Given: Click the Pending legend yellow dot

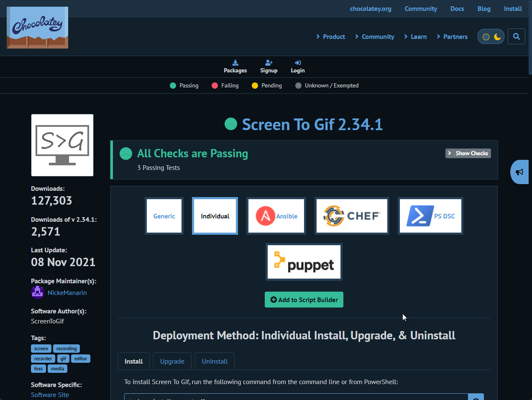Looking at the screenshot, I should tap(255, 86).
